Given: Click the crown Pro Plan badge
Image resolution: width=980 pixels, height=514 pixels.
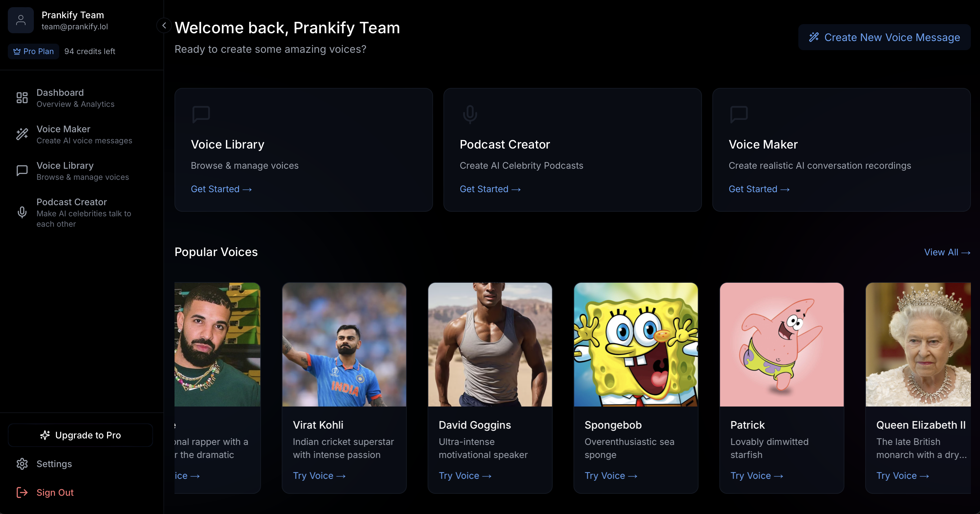Looking at the screenshot, I should tap(34, 51).
